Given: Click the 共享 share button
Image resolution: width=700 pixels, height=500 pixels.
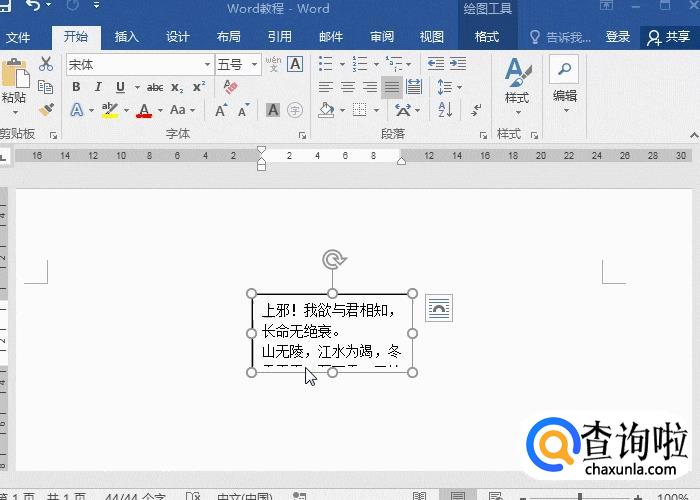Looking at the screenshot, I should [668, 37].
